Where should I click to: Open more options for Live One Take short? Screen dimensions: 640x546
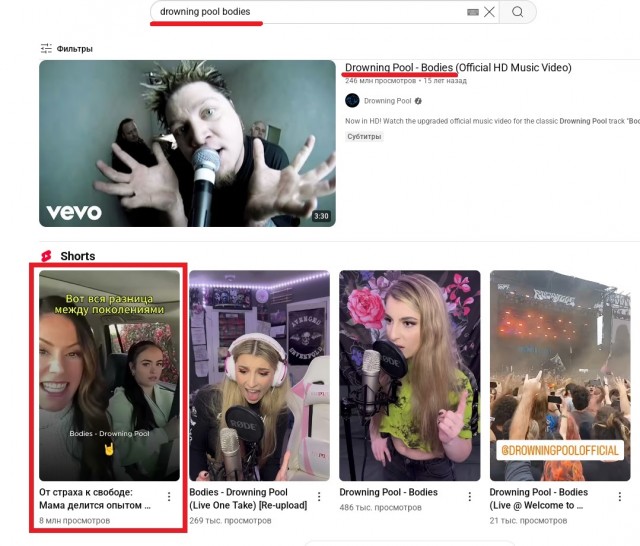point(319,496)
